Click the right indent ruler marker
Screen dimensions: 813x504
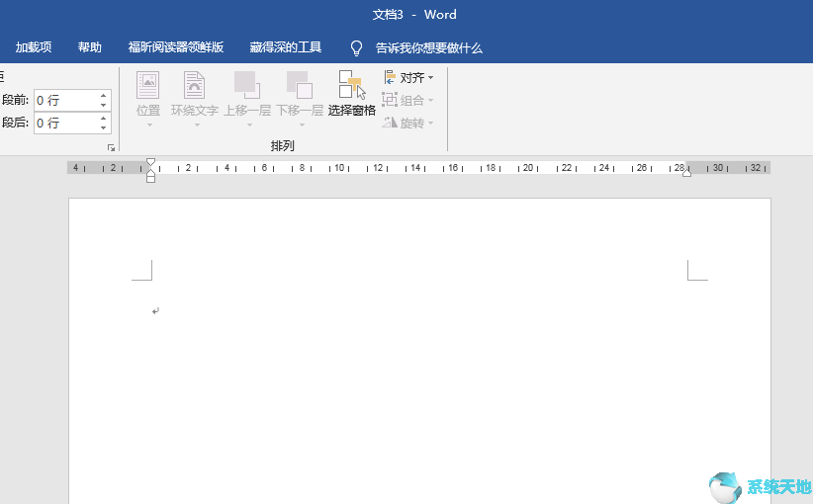click(x=686, y=173)
